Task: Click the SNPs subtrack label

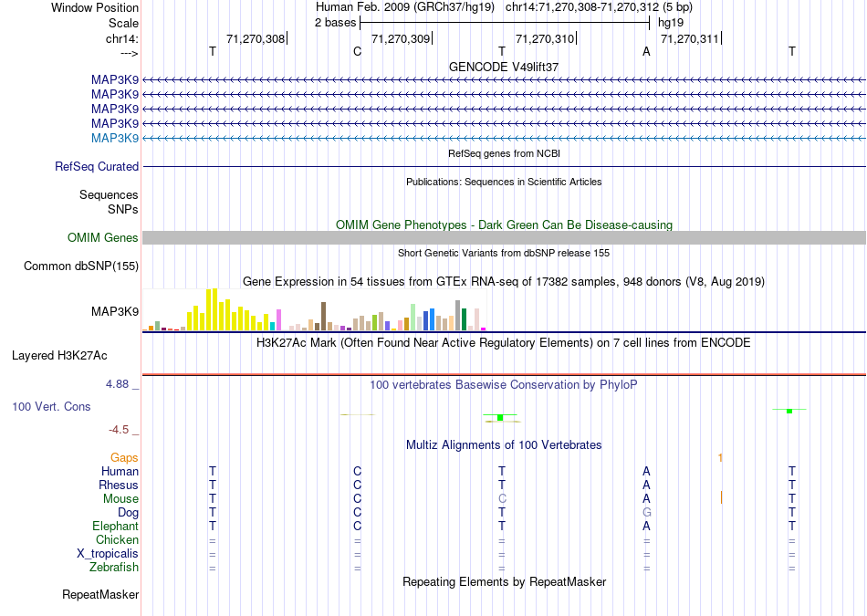Action: [x=123, y=210]
